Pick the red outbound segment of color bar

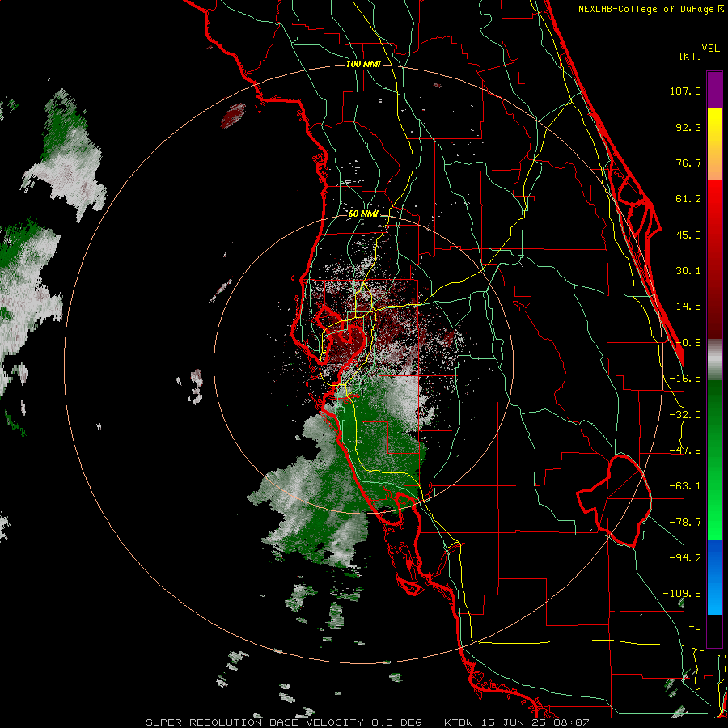[714, 259]
